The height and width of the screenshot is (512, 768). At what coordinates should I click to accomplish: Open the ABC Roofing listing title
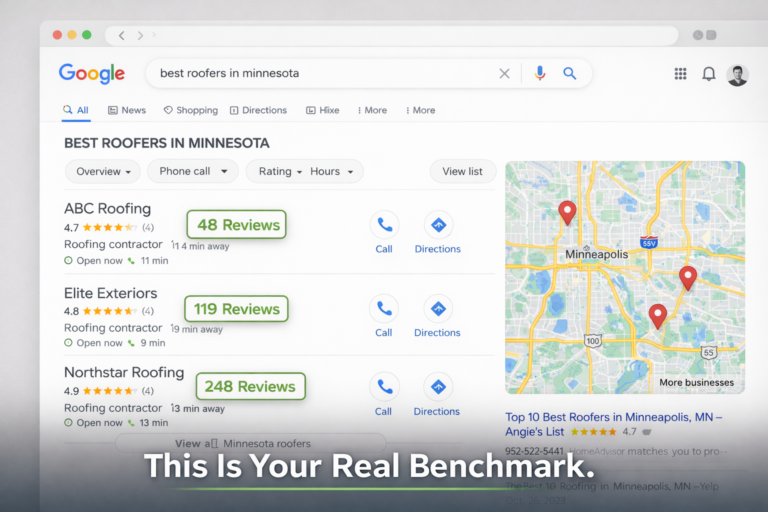click(107, 208)
